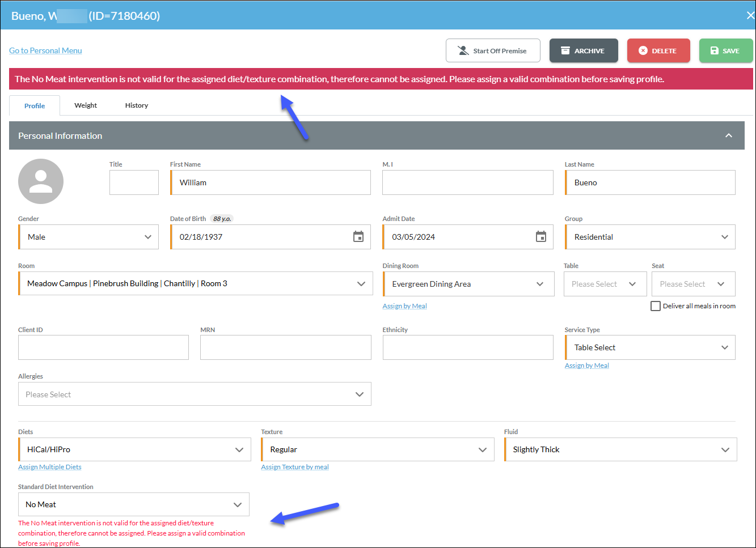This screenshot has width=756, height=548.
Task: Click the Last Name field containing Bueno
Action: tap(650, 182)
